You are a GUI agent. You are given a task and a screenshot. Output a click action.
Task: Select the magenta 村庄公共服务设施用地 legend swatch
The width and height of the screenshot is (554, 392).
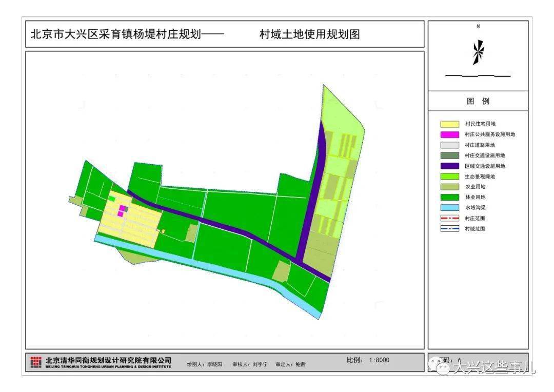449,134
